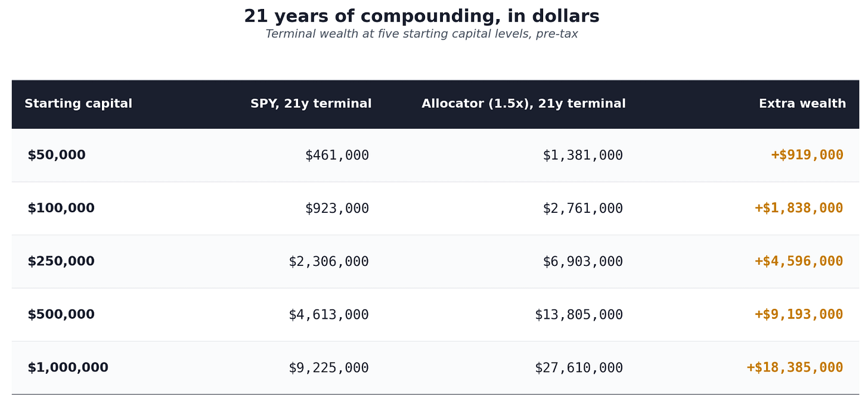The height and width of the screenshot is (403, 868).
Task: Select the $50,000 starting capital cell
Action: click(57, 156)
